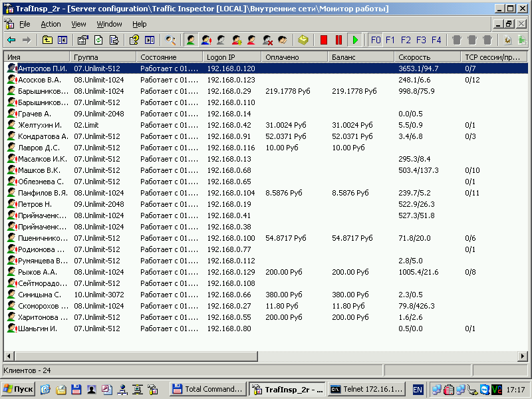Image resolution: width=532 pixels, height=399 pixels.
Task: Click the magnifier search icon in toolbar
Action: click(x=171, y=41)
